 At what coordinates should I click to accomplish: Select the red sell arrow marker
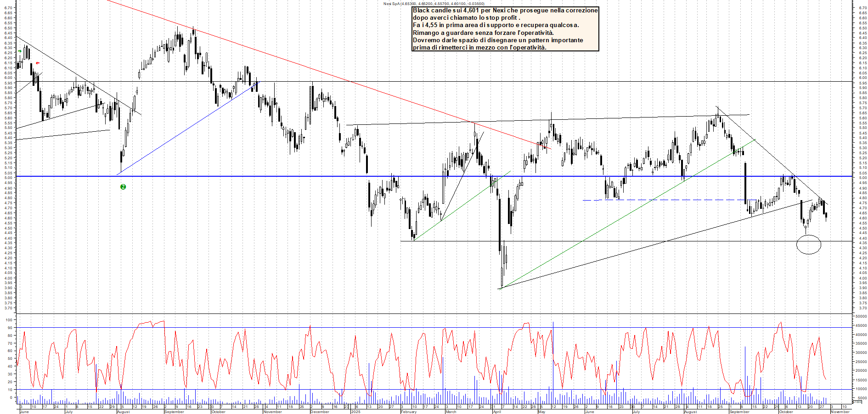point(37,63)
